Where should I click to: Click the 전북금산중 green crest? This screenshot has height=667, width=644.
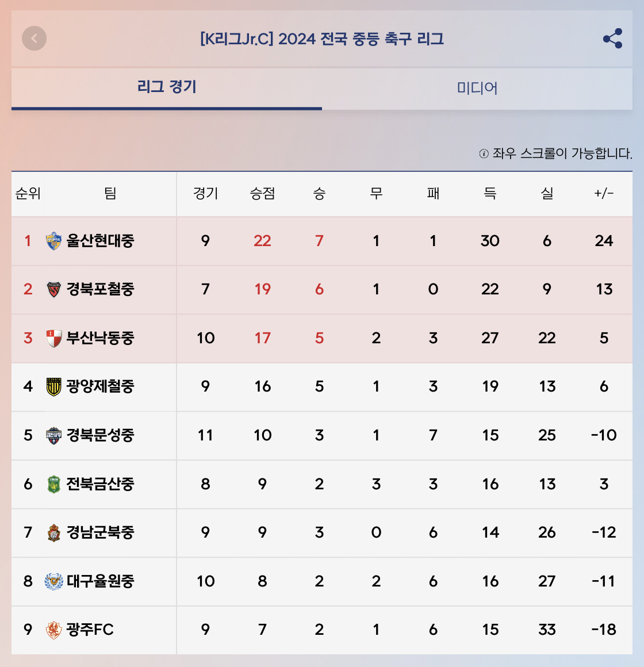53,484
